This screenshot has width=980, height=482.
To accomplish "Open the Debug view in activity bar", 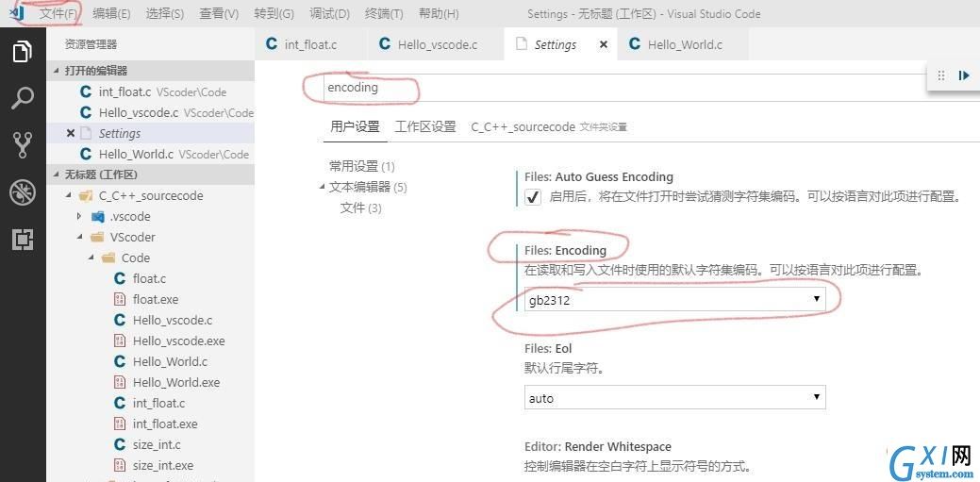I will tap(23, 192).
